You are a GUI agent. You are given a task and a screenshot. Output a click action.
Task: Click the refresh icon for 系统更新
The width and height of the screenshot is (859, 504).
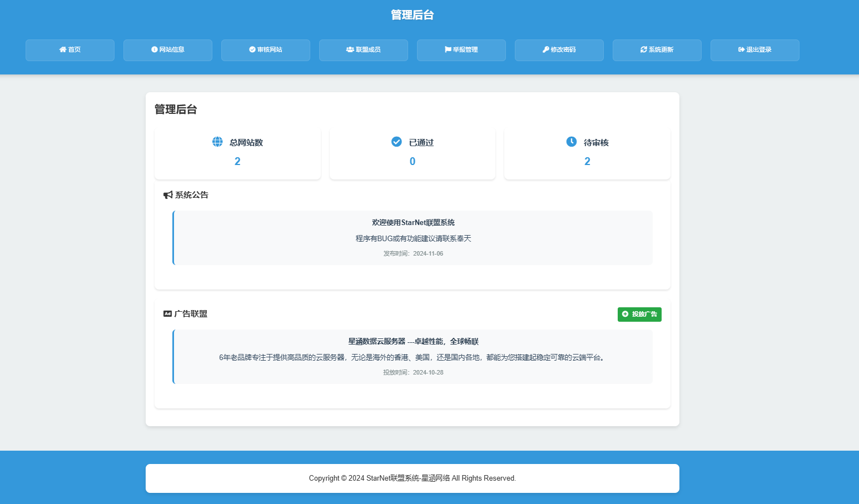[x=644, y=49]
